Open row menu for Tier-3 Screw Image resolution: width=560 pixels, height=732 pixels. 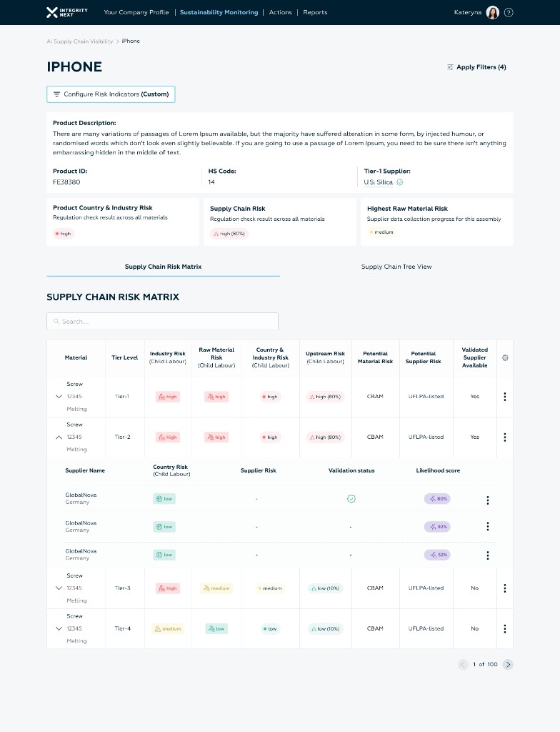coord(504,588)
